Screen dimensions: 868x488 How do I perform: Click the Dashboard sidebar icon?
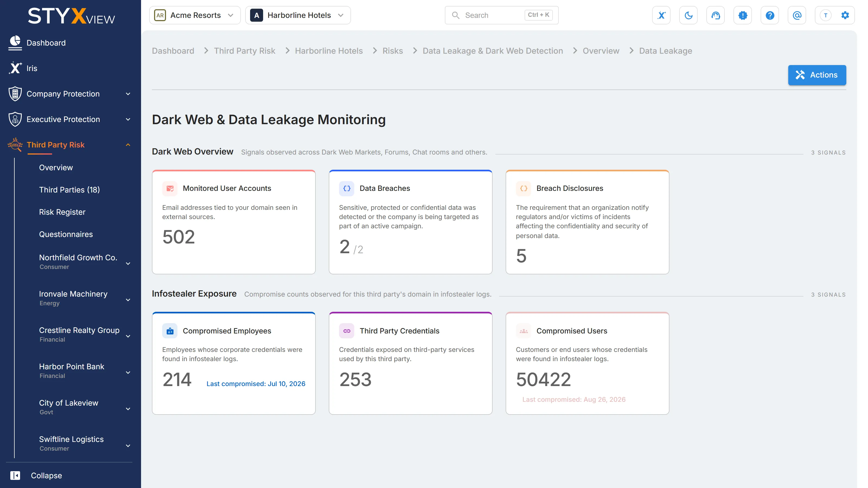[x=15, y=43]
